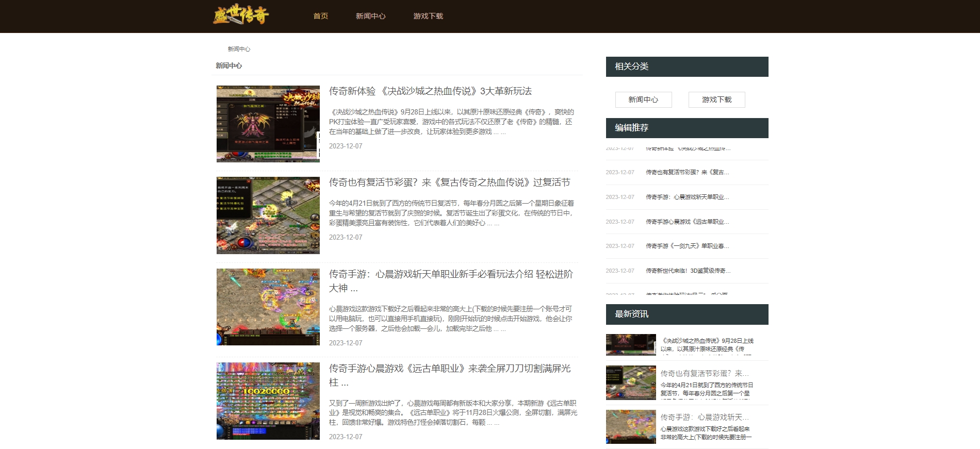Click the 盛世传奇 site logo
Viewport: 980px width, 449px height.
pyautogui.click(x=241, y=15)
